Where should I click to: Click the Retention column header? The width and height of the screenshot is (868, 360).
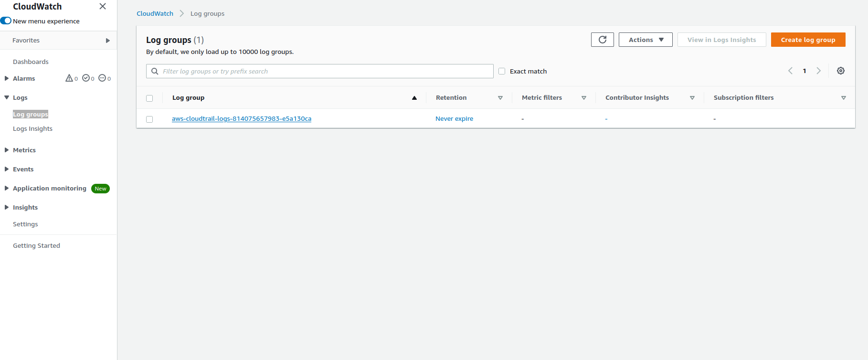pos(451,97)
